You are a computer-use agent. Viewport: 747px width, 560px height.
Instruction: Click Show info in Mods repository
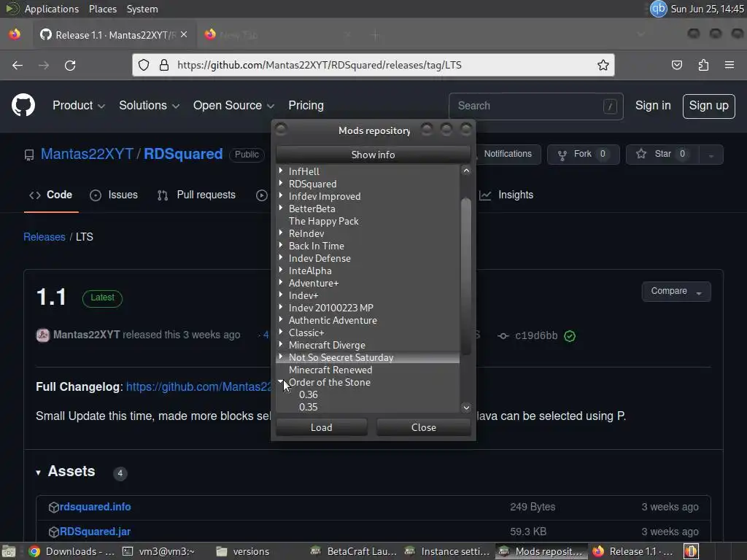(x=373, y=155)
